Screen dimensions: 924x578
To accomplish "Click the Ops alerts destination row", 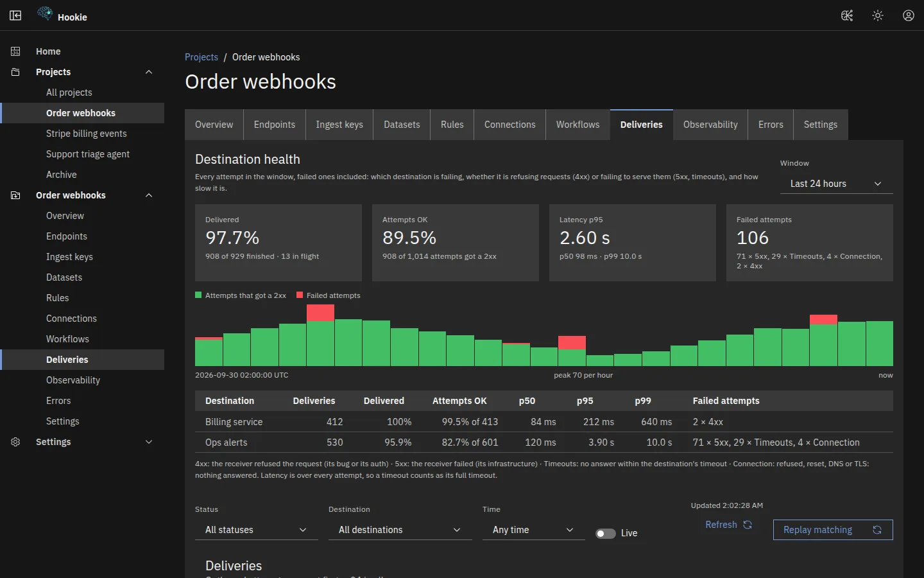I will click(x=544, y=442).
